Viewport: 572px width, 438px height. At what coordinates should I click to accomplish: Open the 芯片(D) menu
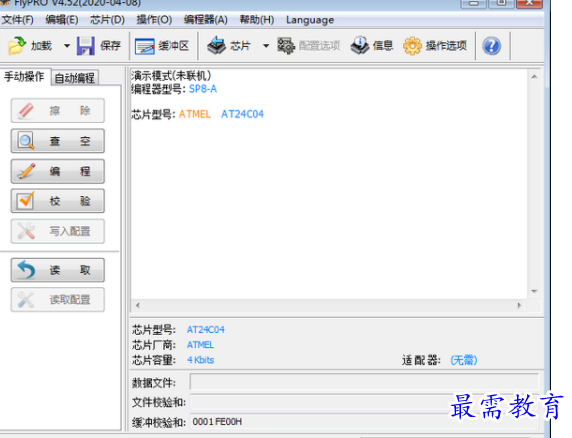tap(107, 20)
